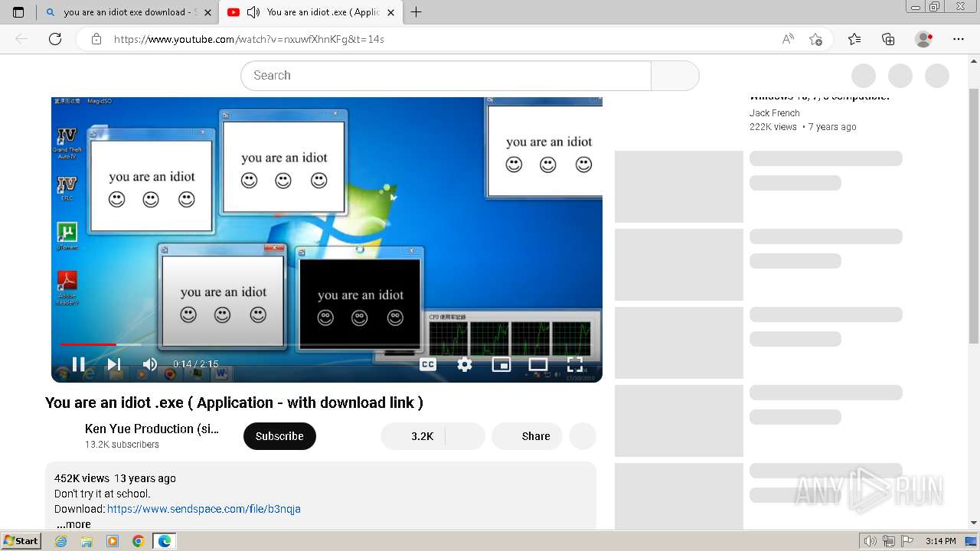Image resolution: width=980 pixels, height=551 pixels.
Task: Seek along the video progress bar
Action: 327,344
